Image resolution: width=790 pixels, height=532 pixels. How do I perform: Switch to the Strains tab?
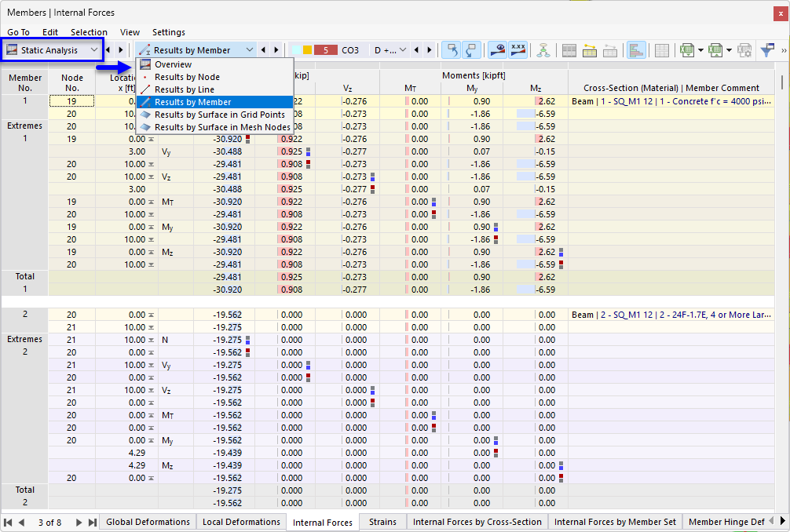click(x=382, y=522)
